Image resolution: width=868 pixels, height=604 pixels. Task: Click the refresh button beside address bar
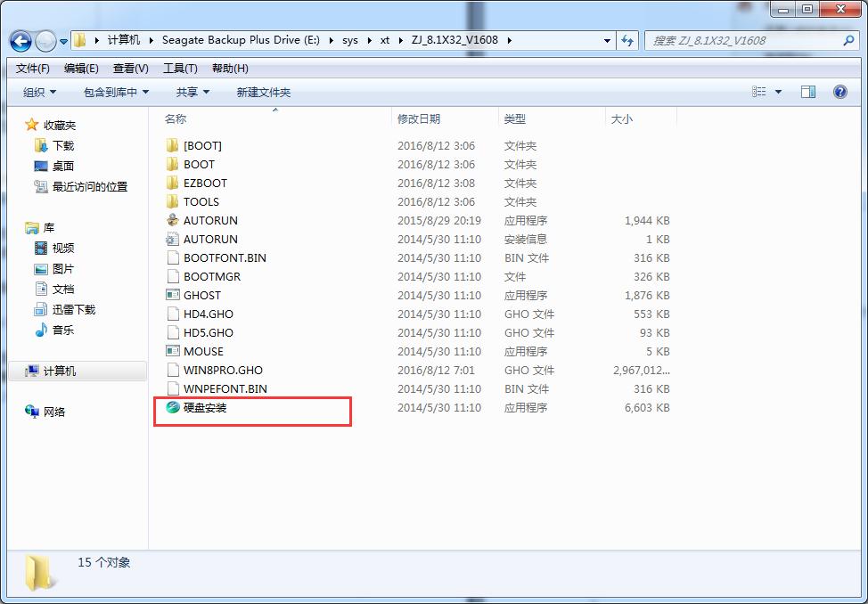pyautogui.click(x=627, y=40)
